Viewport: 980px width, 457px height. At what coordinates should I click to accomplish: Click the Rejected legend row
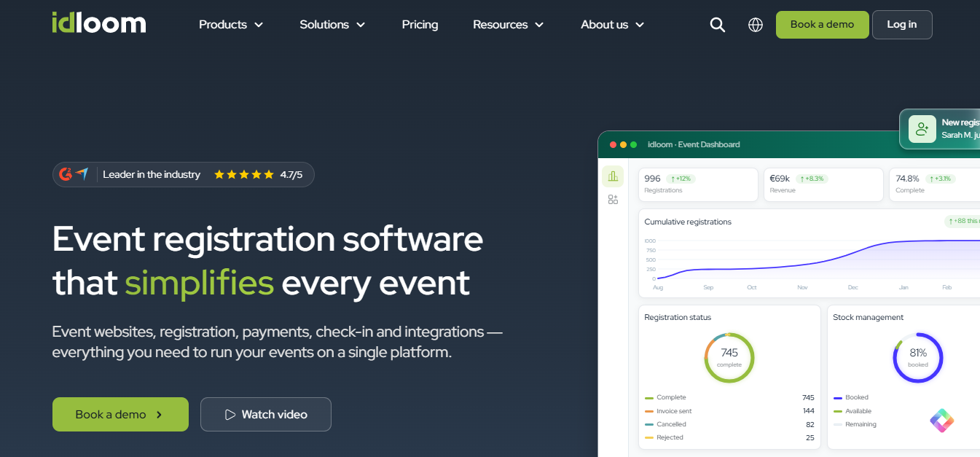pyautogui.click(x=729, y=437)
